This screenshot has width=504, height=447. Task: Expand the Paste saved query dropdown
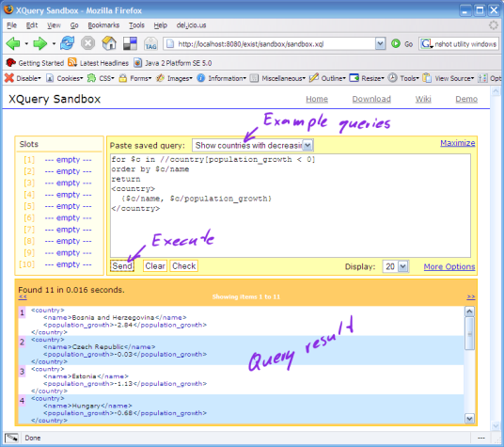tap(307, 145)
